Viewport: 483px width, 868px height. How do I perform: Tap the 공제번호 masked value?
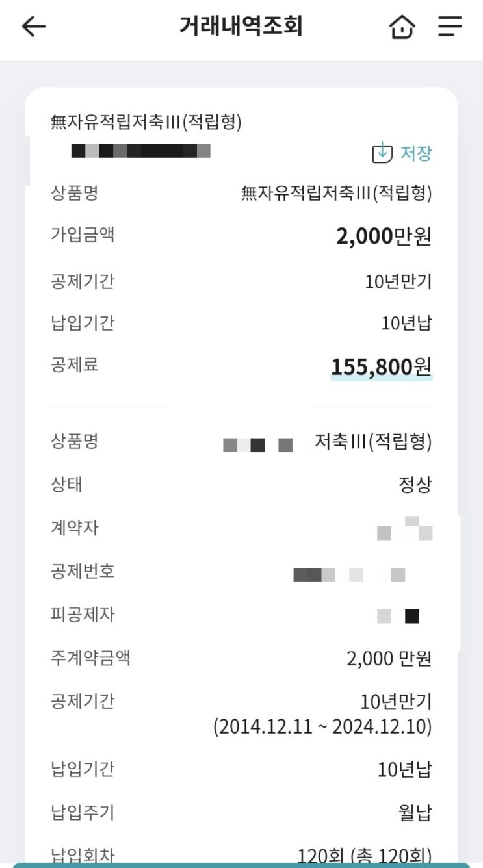coord(350,575)
